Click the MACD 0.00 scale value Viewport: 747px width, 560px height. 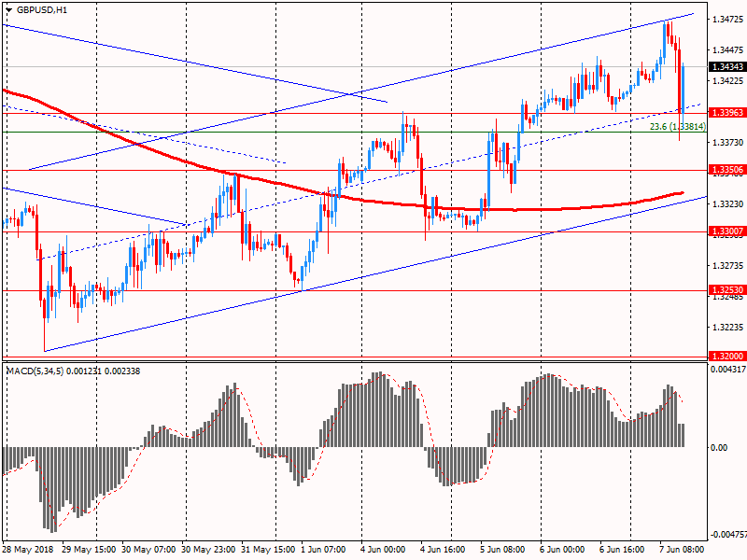[x=719, y=448]
